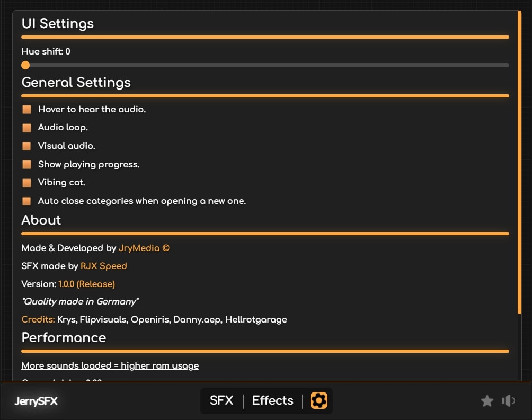Viewport: 532px width, 420px height.
Task: Click the Credits label
Action: (x=38, y=319)
